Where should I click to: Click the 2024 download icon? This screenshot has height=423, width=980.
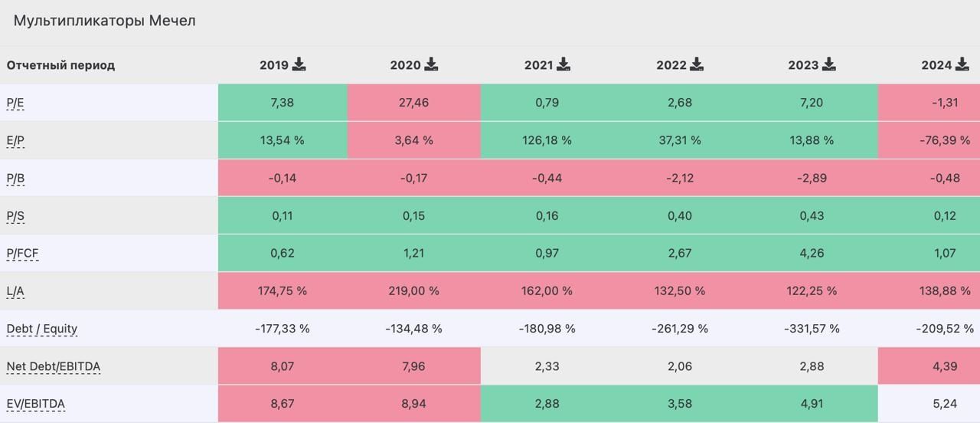click(961, 64)
